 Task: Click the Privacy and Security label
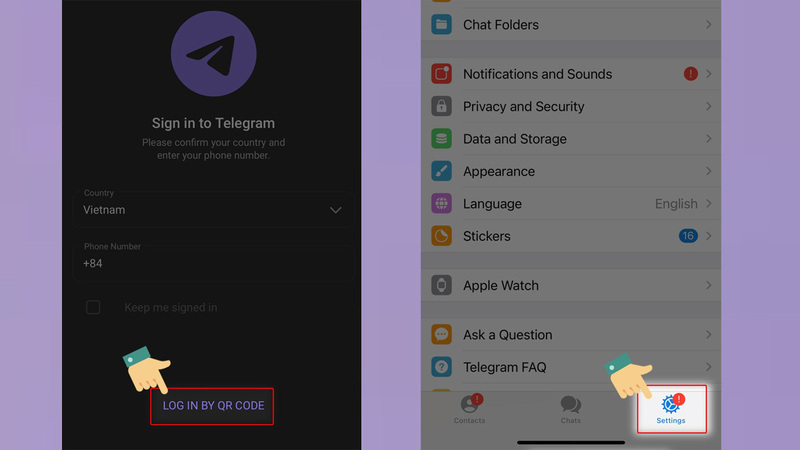(523, 106)
